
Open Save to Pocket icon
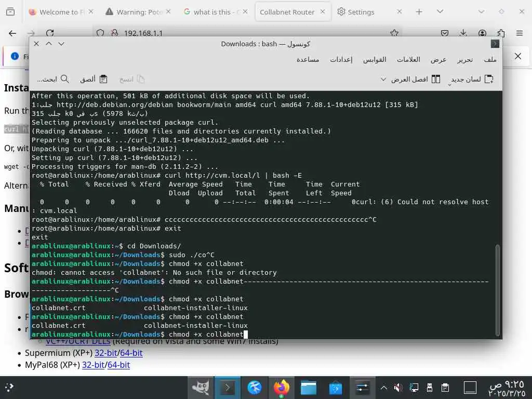445,33
